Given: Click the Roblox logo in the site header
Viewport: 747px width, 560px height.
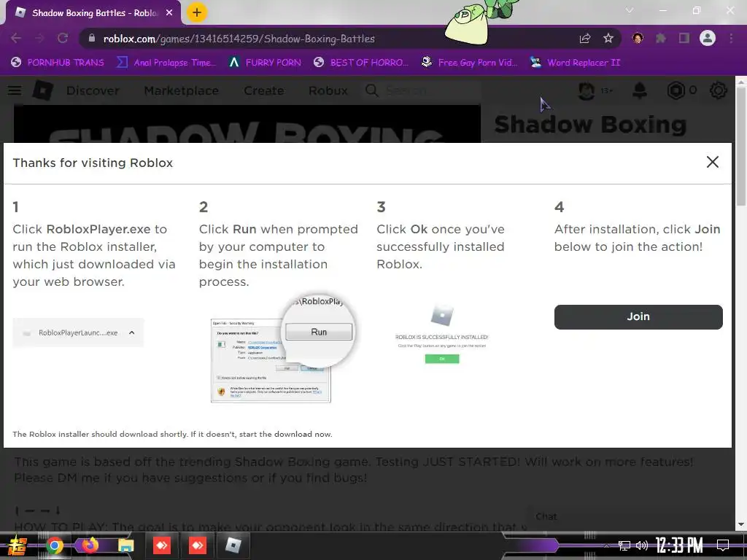Looking at the screenshot, I should click(43, 90).
